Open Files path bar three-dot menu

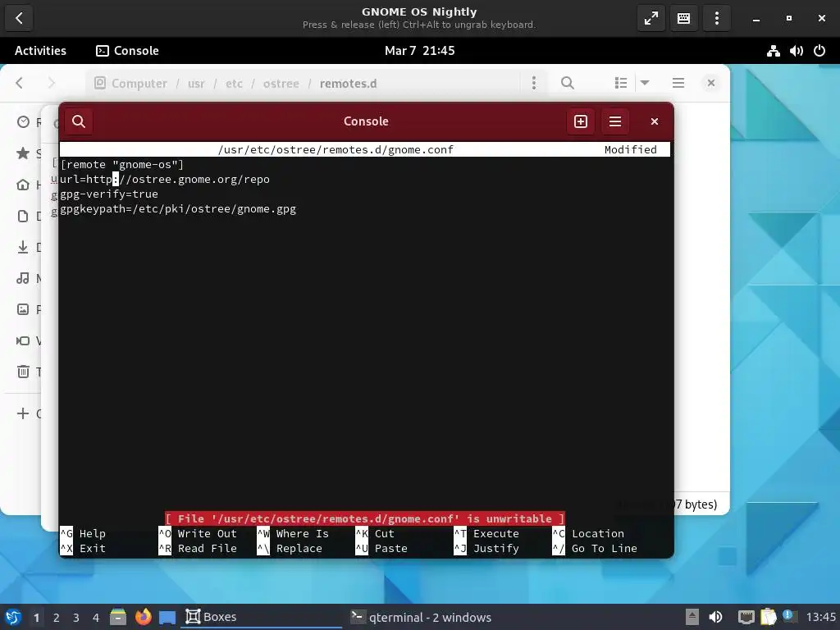point(533,83)
